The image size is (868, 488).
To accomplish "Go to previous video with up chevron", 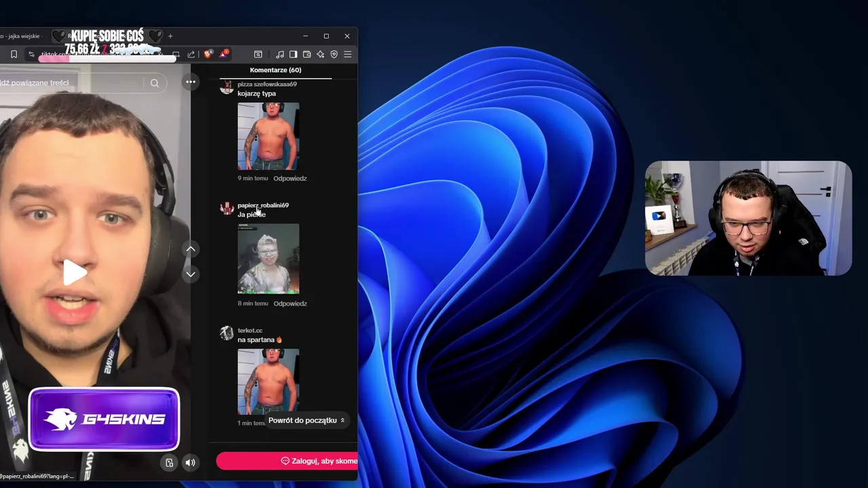I will click(x=191, y=249).
